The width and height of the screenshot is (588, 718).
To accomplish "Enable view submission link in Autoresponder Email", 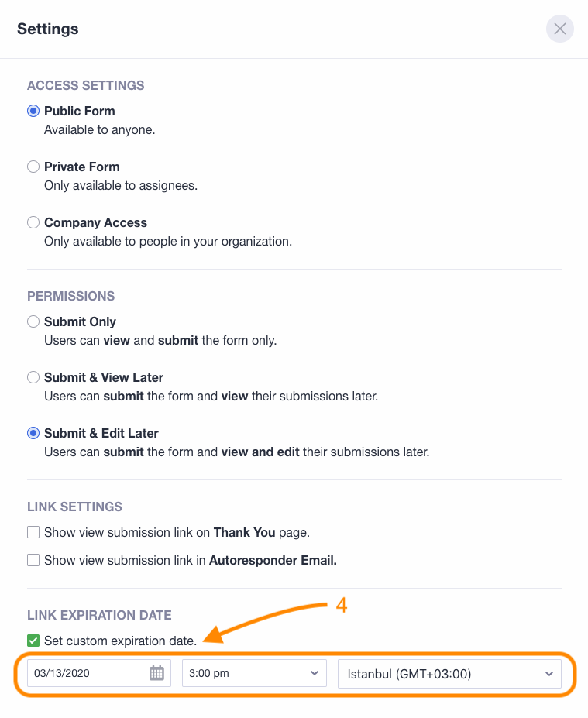I will click(x=33, y=560).
